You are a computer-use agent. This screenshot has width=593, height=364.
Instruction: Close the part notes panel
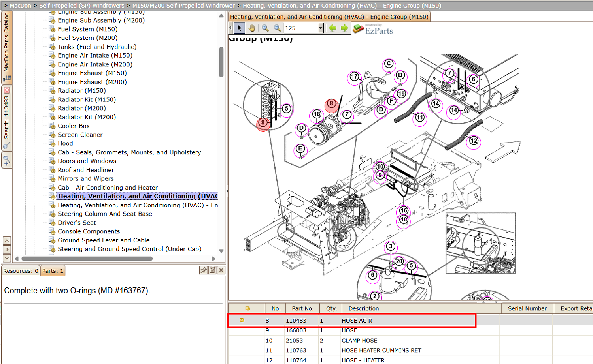point(221,270)
